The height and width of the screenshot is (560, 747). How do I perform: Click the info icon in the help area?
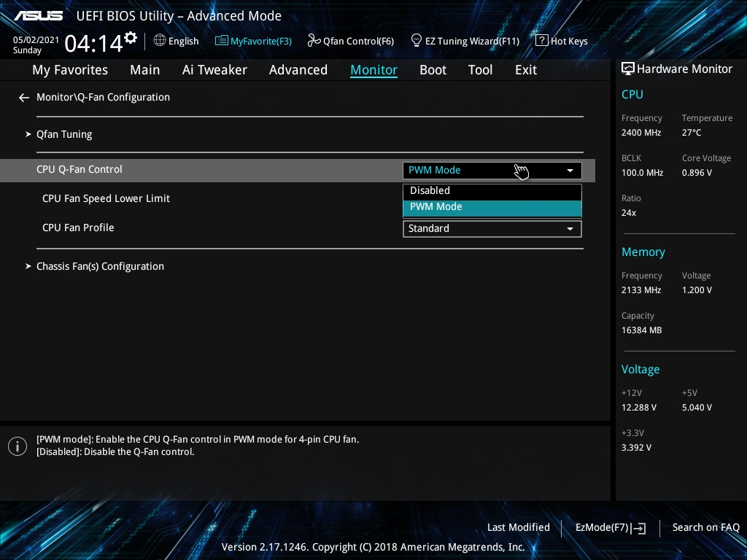pyautogui.click(x=18, y=446)
